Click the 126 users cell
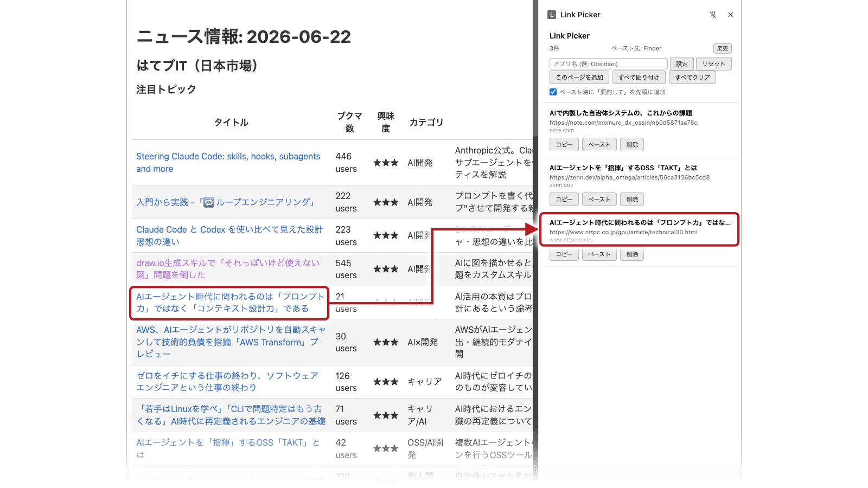The image size is (868, 488). pyautogui.click(x=346, y=382)
